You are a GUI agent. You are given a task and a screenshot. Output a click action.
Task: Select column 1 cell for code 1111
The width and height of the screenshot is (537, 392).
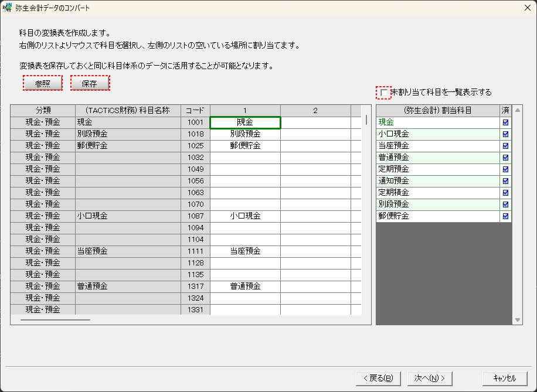point(245,251)
